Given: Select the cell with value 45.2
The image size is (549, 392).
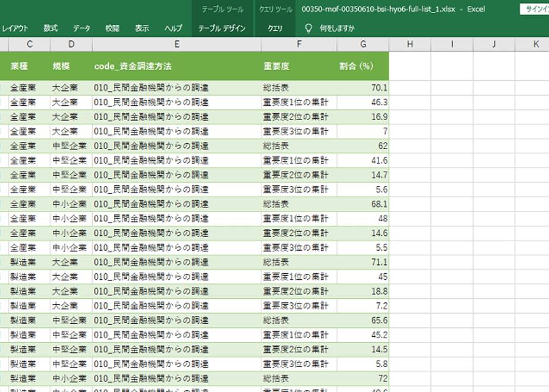Looking at the screenshot, I should pos(363,335).
